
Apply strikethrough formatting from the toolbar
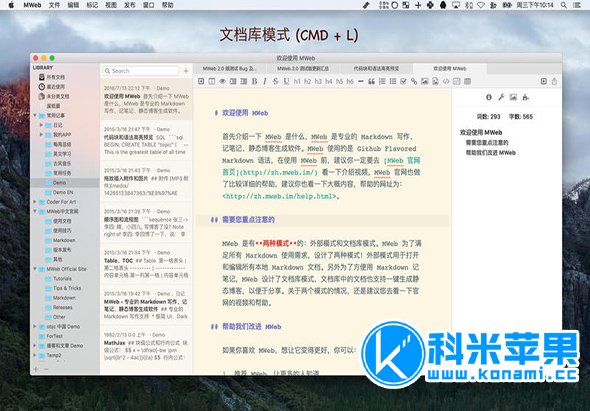coord(275,81)
